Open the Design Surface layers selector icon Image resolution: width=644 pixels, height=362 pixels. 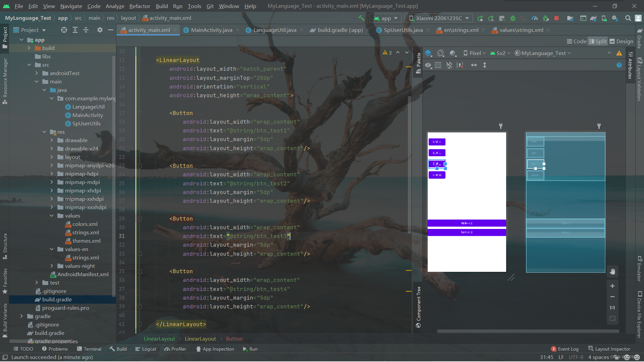click(x=428, y=53)
